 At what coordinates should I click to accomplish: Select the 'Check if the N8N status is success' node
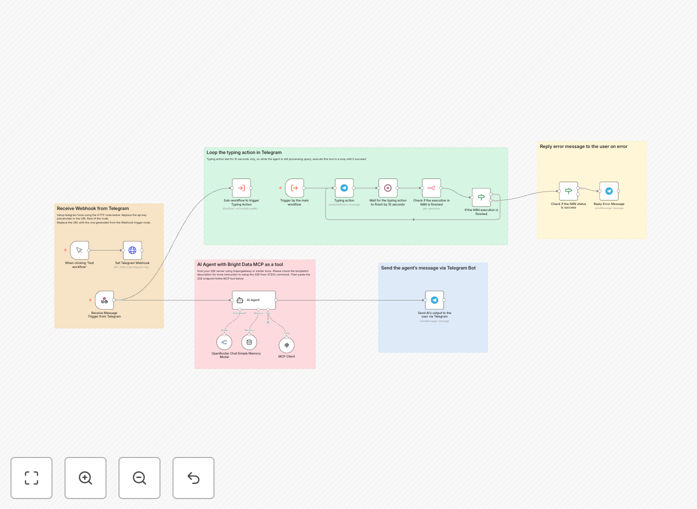click(569, 191)
